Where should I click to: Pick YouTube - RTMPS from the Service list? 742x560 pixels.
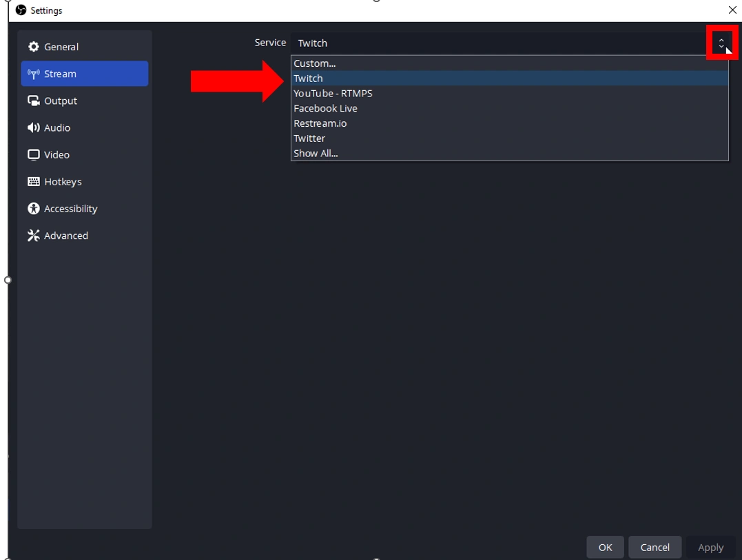[510, 94]
